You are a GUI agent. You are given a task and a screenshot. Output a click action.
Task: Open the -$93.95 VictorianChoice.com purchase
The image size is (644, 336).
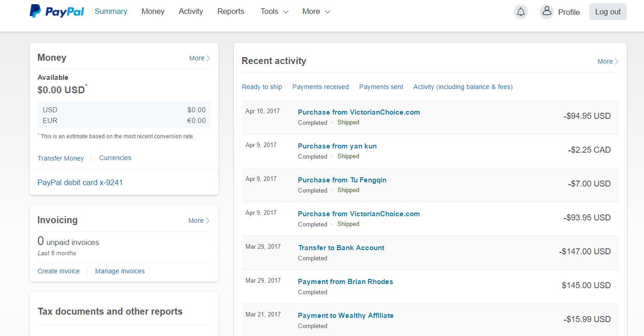[x=359, y=213]
